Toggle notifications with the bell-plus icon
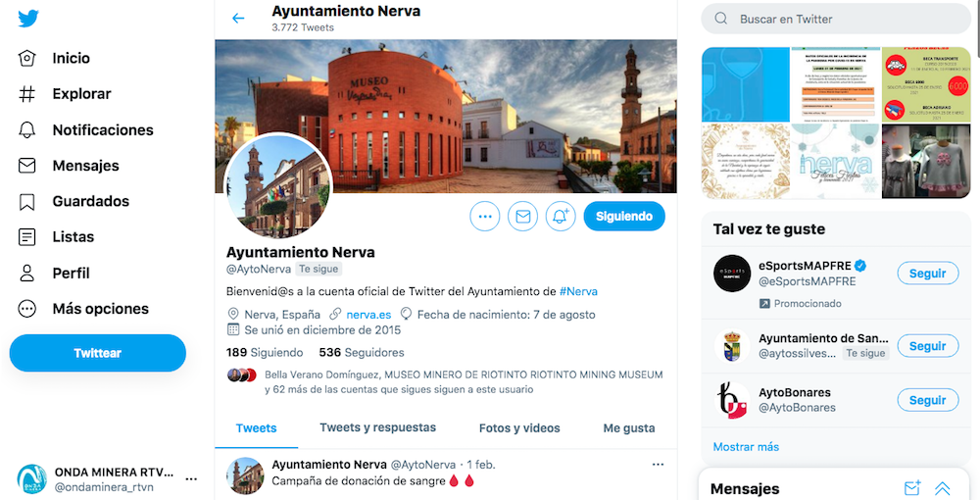 (561, 217)
